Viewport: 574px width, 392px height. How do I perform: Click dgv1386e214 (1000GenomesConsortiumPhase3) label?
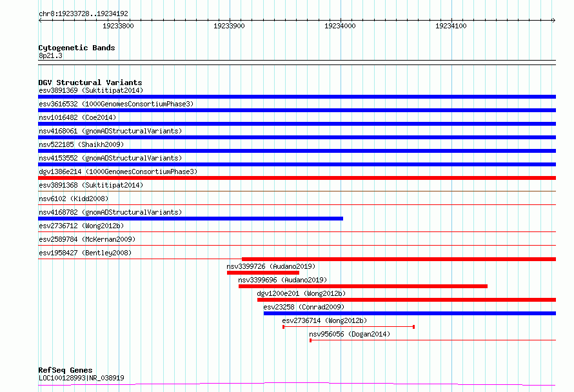click(118, 171)
